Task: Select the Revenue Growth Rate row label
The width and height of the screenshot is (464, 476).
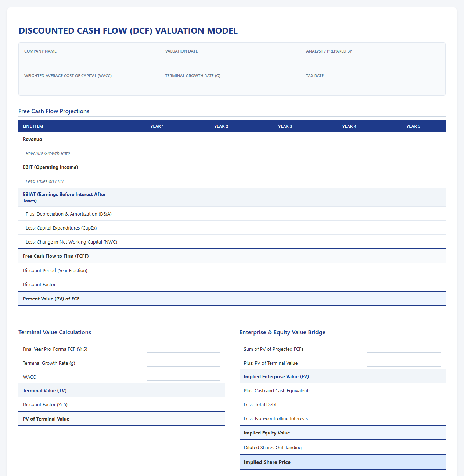Action: [x=48, y=153]
